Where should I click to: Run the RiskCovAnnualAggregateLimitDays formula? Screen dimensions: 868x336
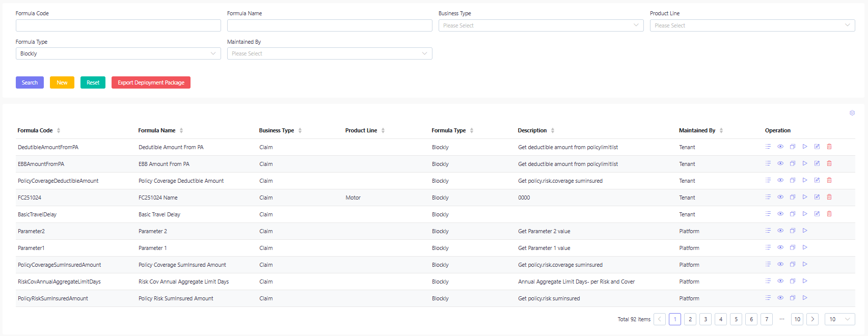click(x=805, y=281)
